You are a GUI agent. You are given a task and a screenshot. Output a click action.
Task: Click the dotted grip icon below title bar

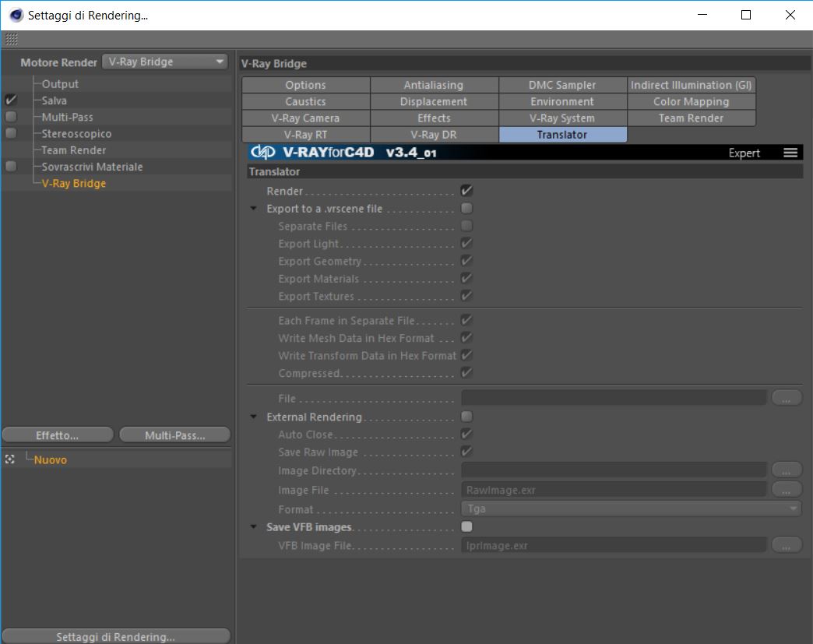tap(12, 39)
